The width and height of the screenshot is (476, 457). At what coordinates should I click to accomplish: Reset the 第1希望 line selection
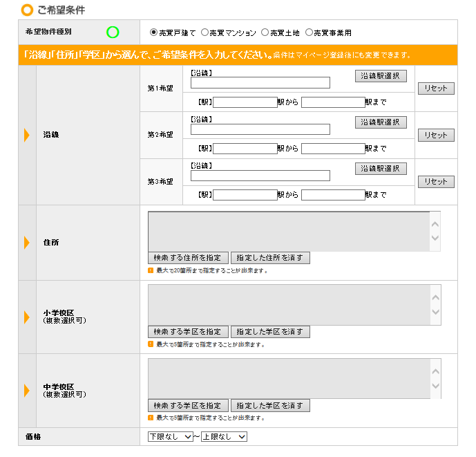coord(436,88)
